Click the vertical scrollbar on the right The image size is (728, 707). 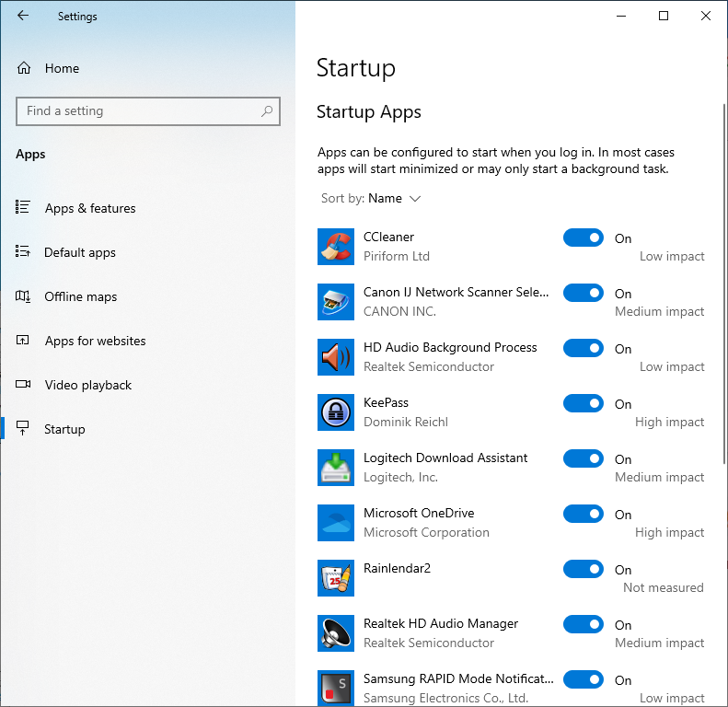724,284
